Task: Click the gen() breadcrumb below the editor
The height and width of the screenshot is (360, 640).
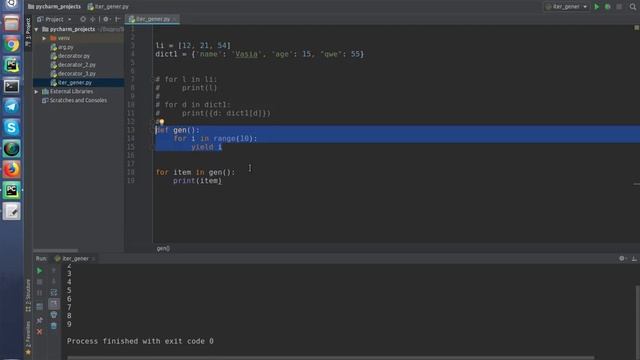Action: click(x=163, y=248)
